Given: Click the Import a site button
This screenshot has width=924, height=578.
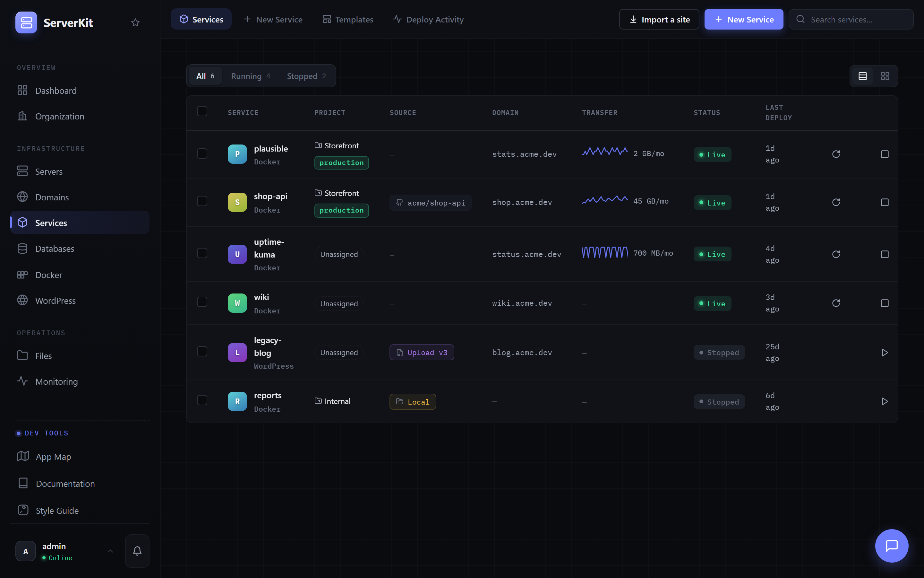Looking at the screenshot, I should coord(659,20).
